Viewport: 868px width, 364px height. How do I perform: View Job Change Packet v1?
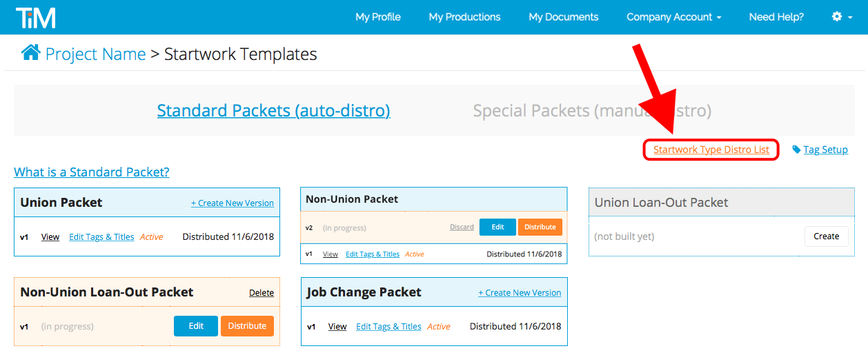(337, 326)
